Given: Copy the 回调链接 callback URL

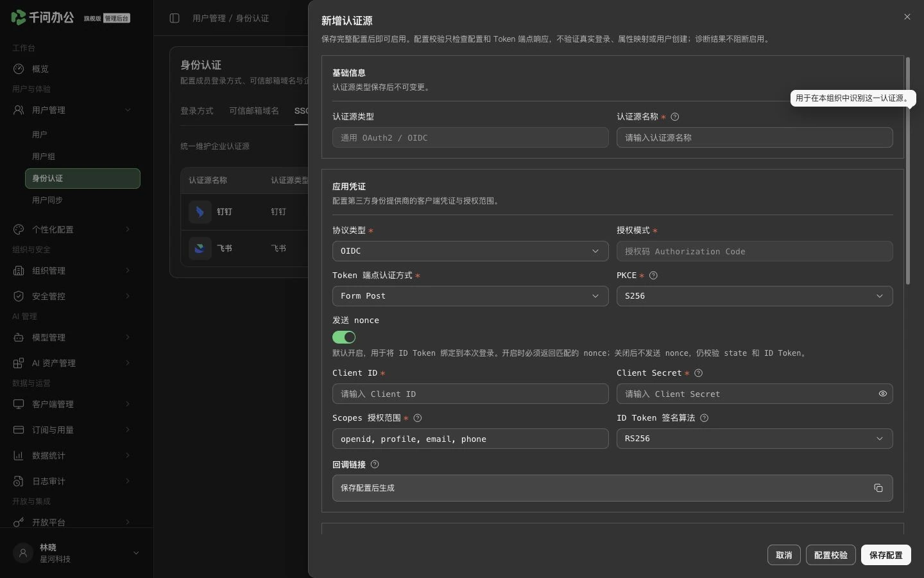Looking at the screenshot, I should (x=878, y=488).
